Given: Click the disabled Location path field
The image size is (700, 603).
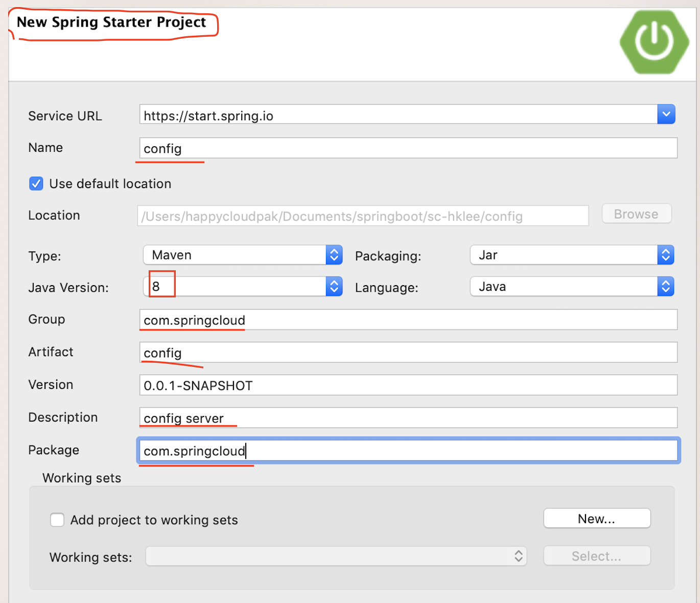Looking at the screenshot, I should tap(363, 216).
